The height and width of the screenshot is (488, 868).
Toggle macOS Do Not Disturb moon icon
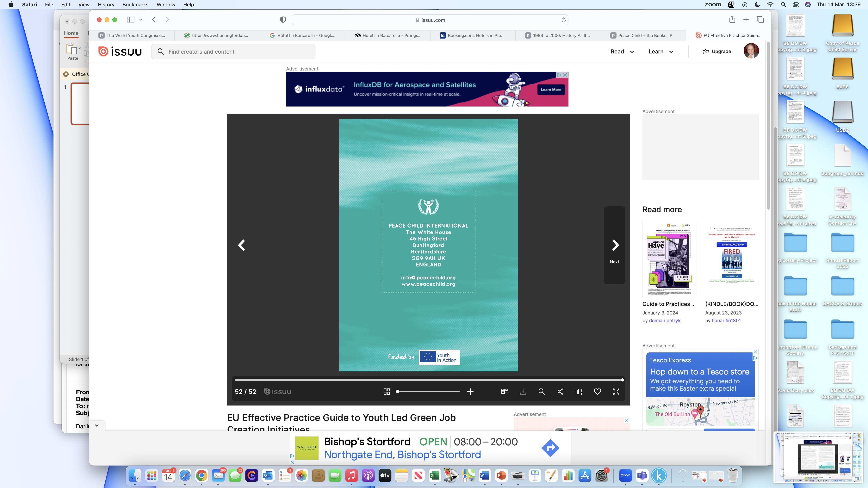tap(757, 5)
